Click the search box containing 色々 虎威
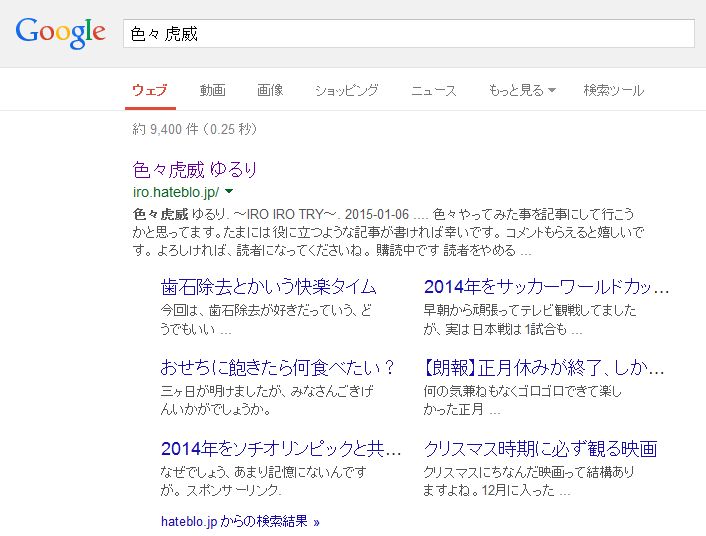The image size is (706, 536). [409, 33]
